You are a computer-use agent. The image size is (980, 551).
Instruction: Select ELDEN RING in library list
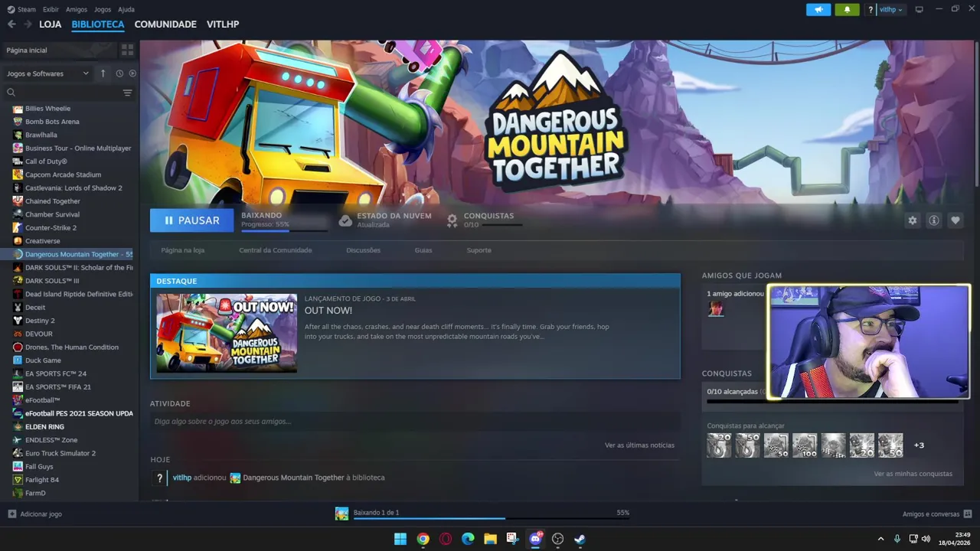pyautogui.click(x=44, y=426)
